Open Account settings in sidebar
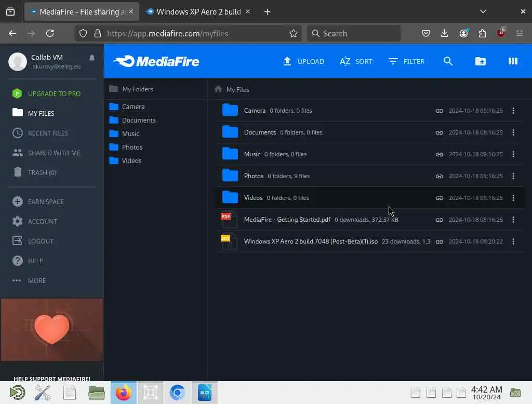Viewport: 532px width, 404px height. pos(35,221)
